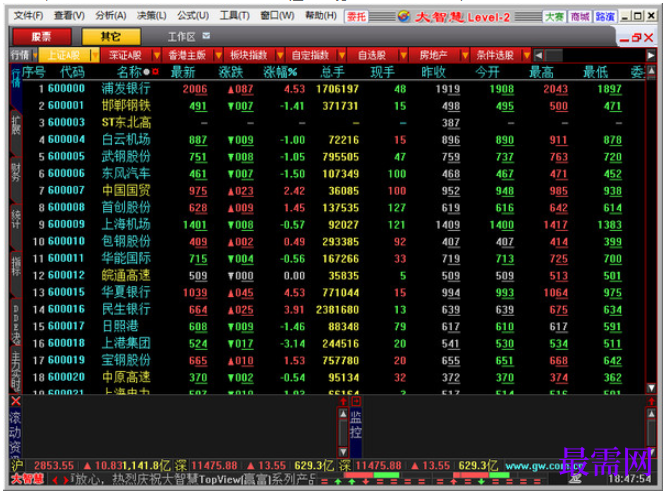Open the 上证A股 dropdown arrow

click(95, 55)
